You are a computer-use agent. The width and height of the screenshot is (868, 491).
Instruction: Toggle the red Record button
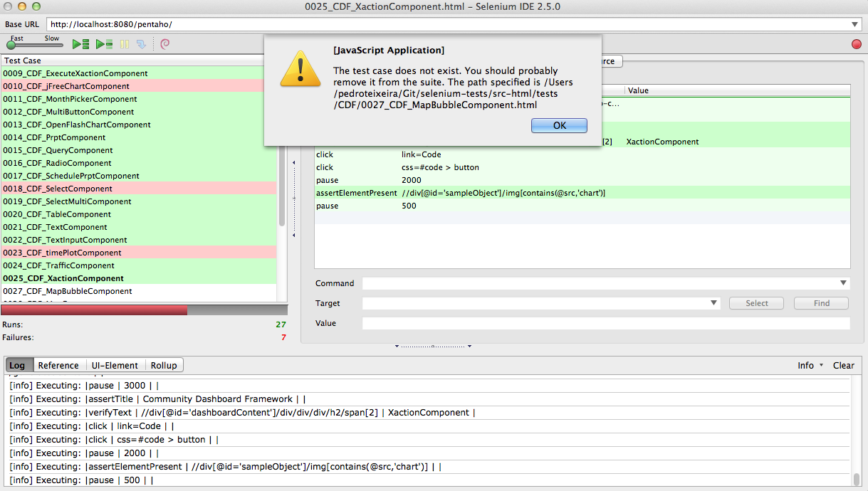pos(856,44)
